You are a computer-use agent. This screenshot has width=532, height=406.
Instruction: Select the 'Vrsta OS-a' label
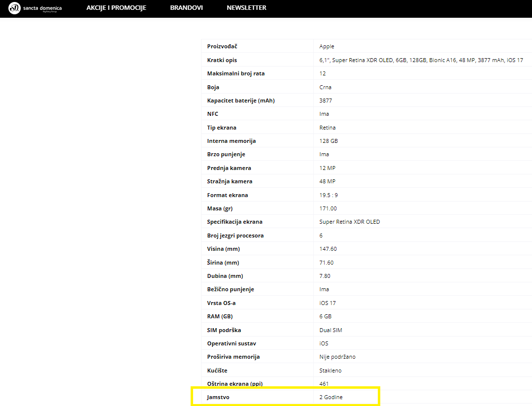[221, 303]
